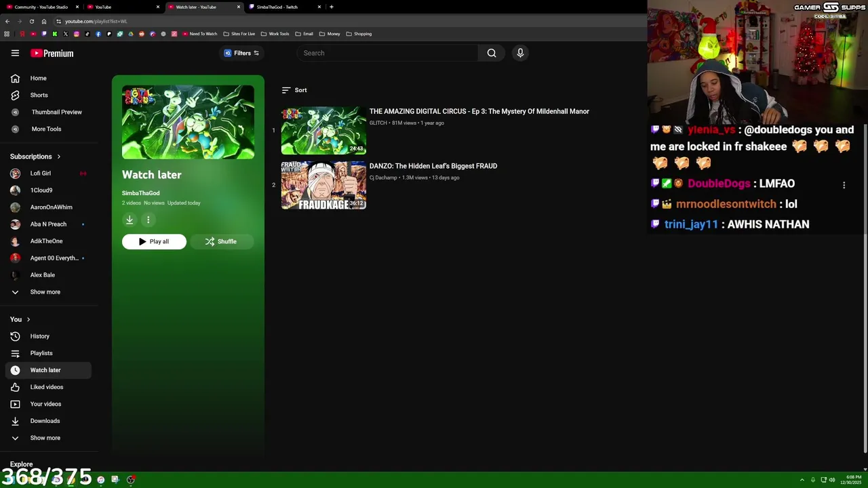Open the YouTube hamburger guide menu
Viewport: 868px width, 488px height.
pos(15,53)
